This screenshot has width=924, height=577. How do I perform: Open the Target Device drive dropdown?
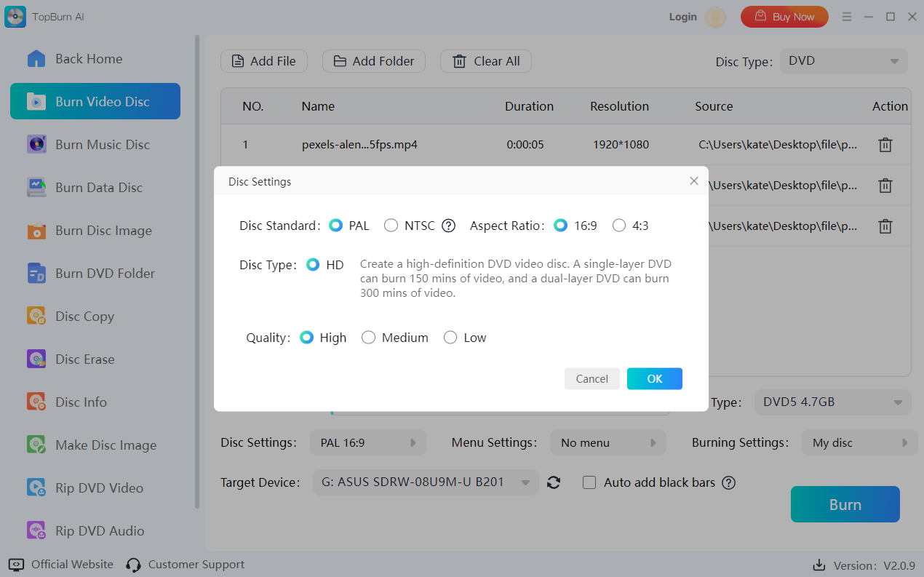tap(425, 482)
